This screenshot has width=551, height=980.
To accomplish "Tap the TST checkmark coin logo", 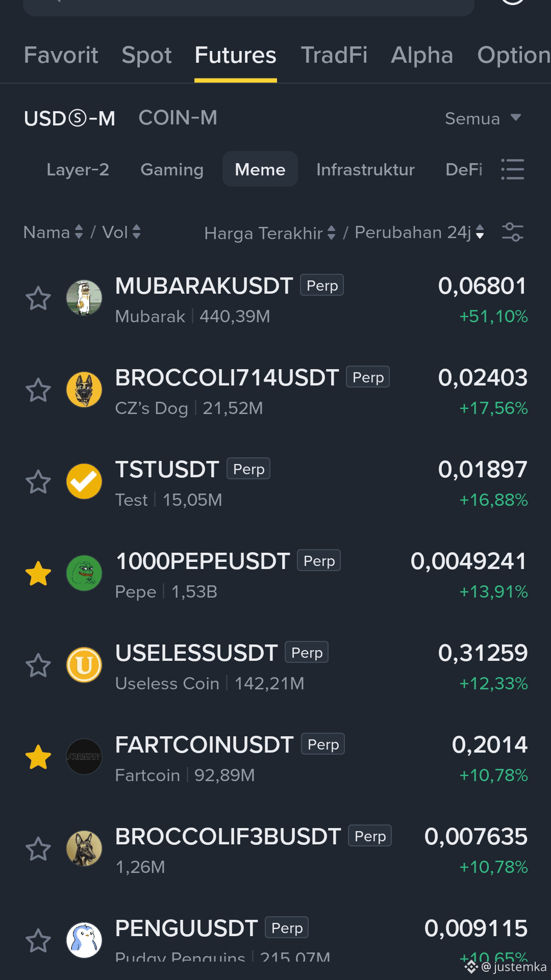I will 84,481.
